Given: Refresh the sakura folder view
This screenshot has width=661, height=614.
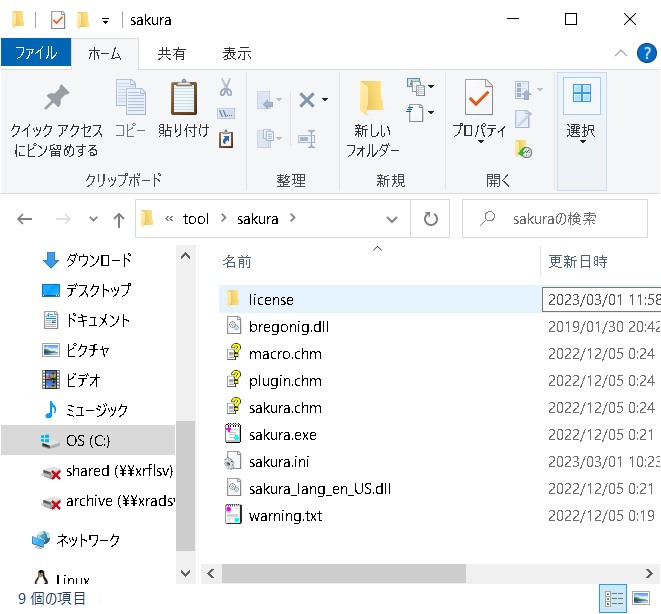Looking at the screenshot, I should tap(430, 219).
